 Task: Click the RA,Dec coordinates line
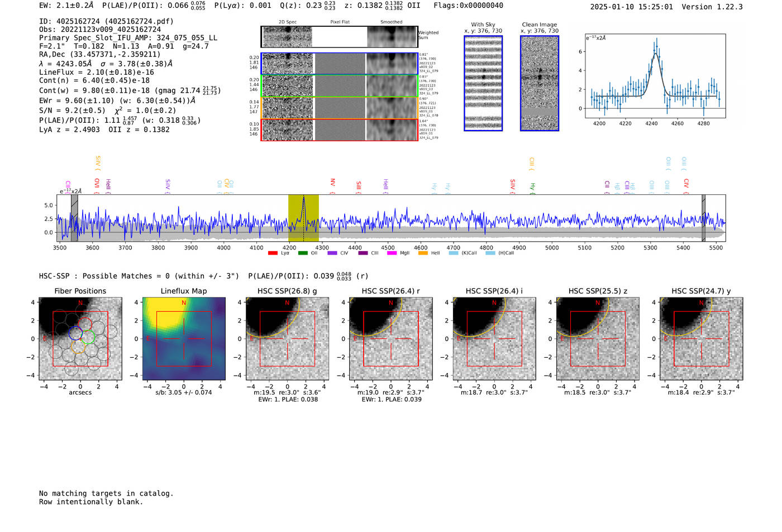[100, 54]
